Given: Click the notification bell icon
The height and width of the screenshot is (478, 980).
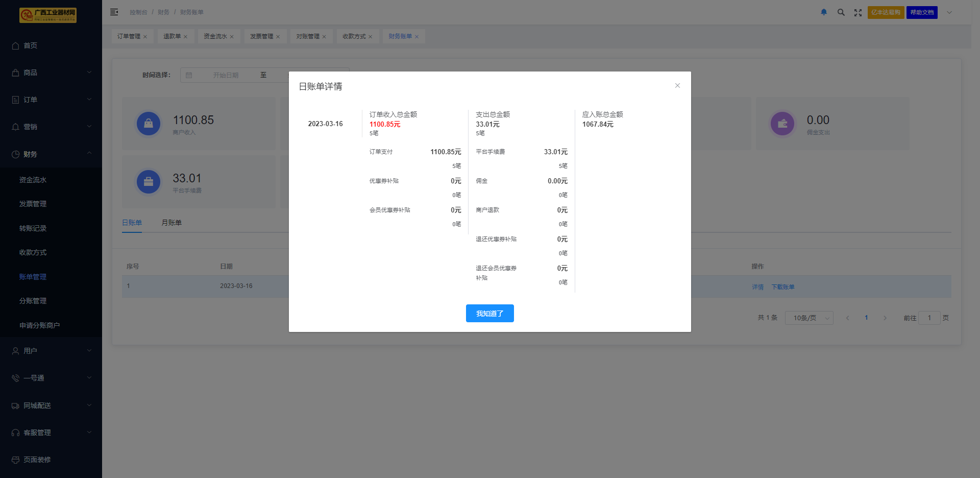Looking at the screenshot, I should [824, 12].
